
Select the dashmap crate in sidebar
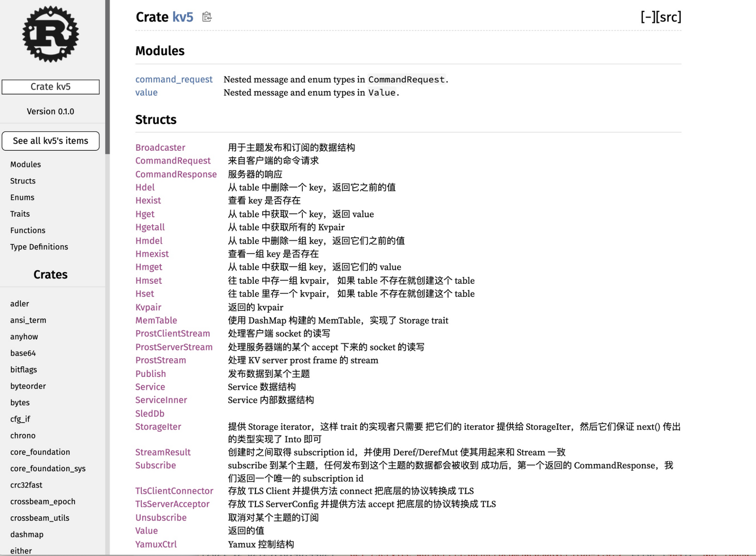click(27, 534)
